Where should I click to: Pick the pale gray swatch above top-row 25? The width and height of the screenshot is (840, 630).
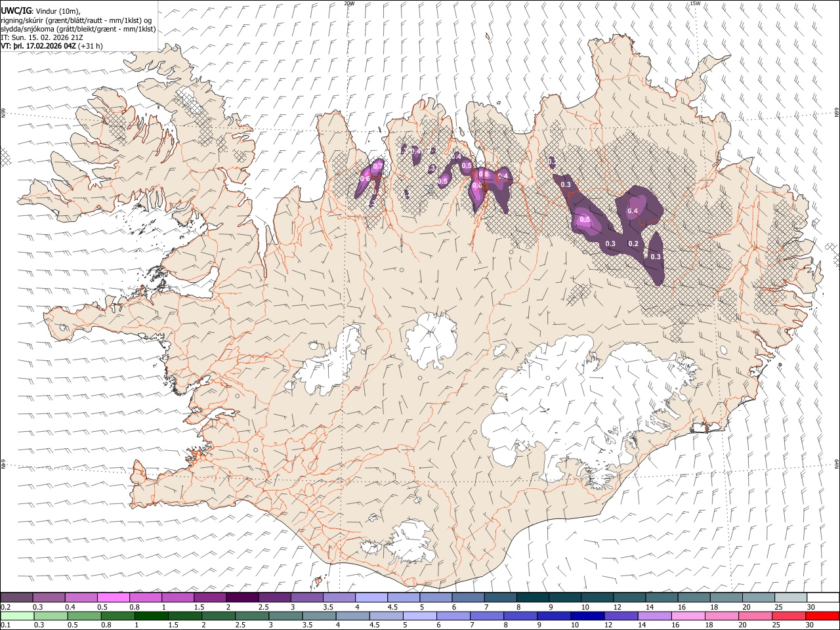tap(791, 598)
